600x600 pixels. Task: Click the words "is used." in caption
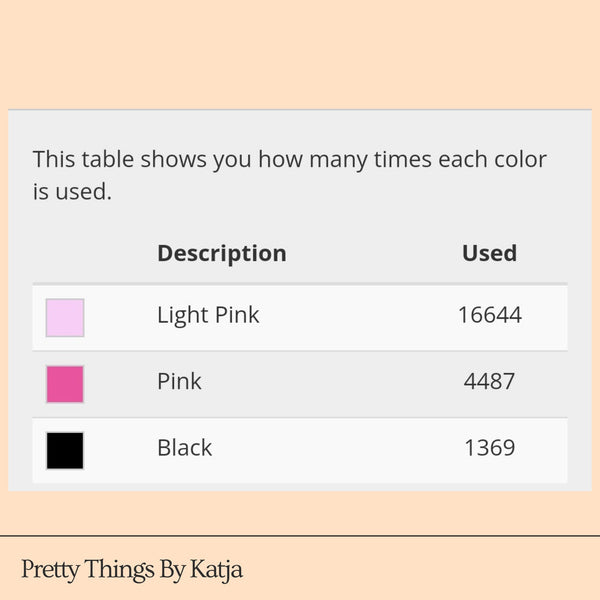coord(72,191)
